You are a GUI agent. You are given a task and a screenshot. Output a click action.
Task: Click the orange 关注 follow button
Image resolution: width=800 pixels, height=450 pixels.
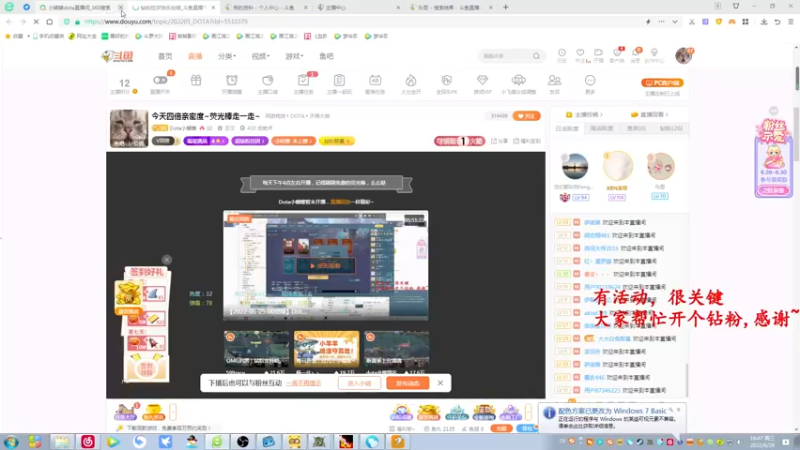[x=527, y=116]
